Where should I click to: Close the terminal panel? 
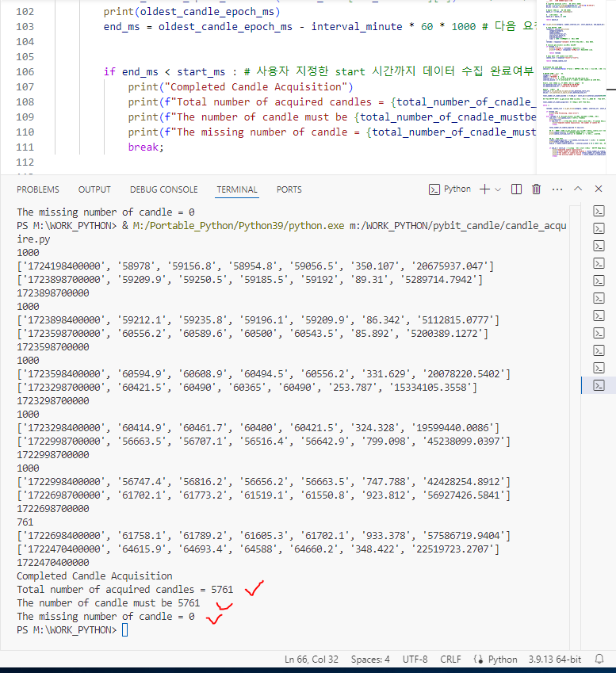pyautogui.click(x=599, y=189)
